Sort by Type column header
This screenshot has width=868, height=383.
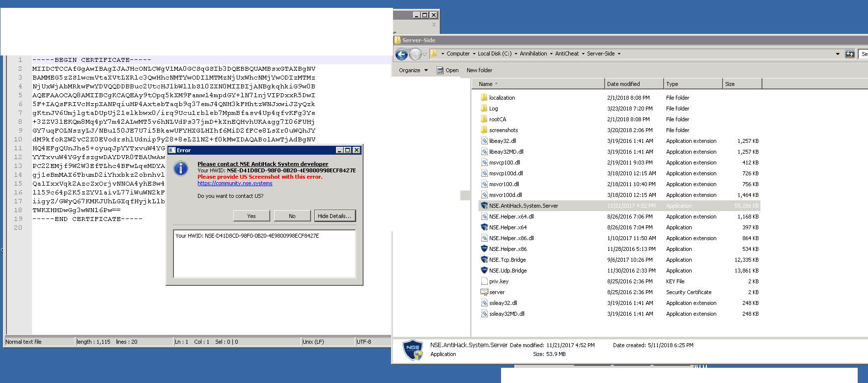(693, 84)
